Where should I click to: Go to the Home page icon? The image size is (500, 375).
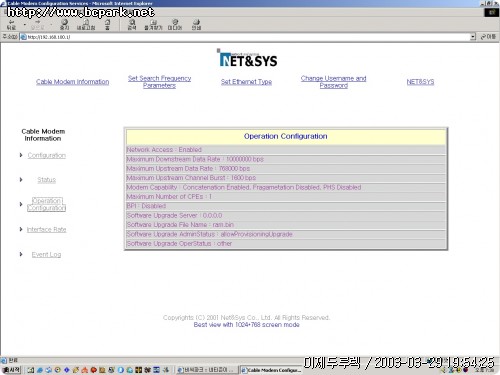(107, 24)
